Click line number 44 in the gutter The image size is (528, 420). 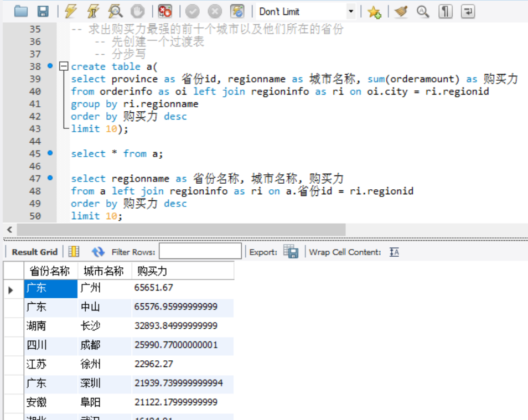pos(35,141)
